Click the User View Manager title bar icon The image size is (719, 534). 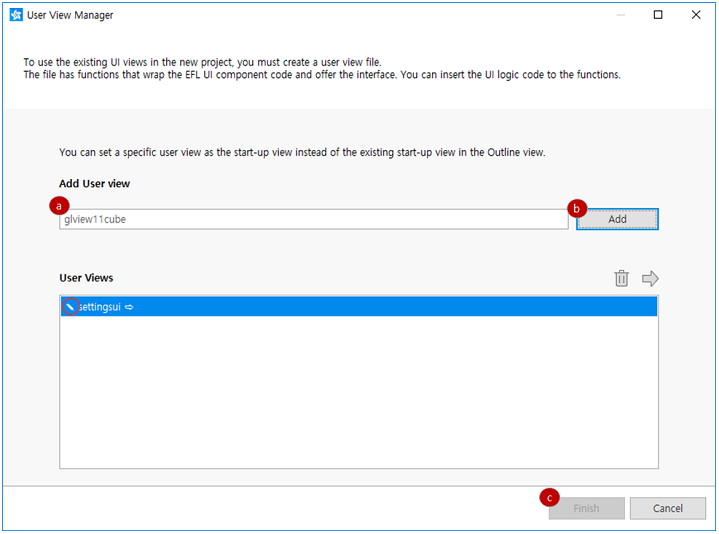click(15, 15)
